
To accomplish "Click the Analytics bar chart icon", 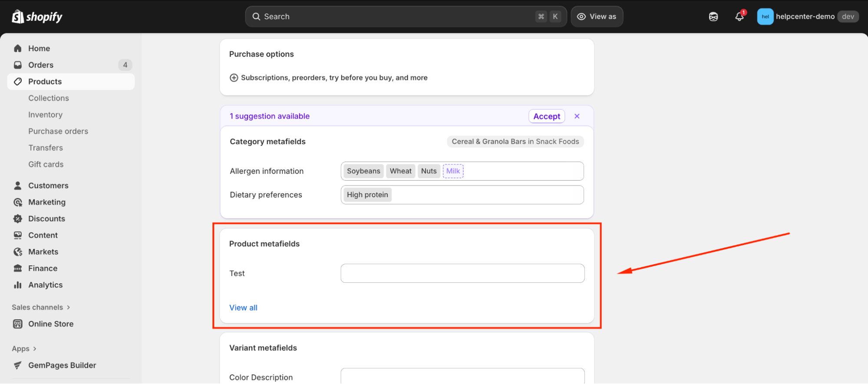I will pos(18,285).
